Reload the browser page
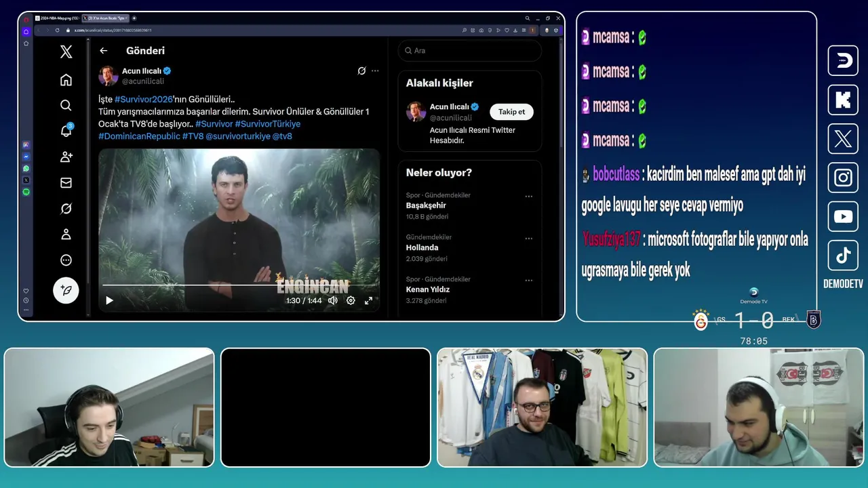The image size is (868, 488). (x=58, y=30)
